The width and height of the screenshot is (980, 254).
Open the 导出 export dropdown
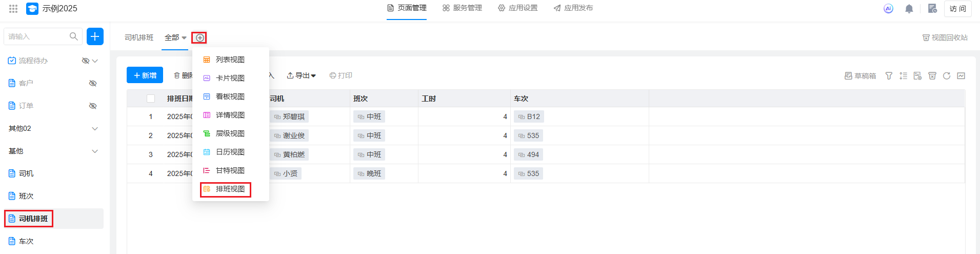tap(302, 75)
